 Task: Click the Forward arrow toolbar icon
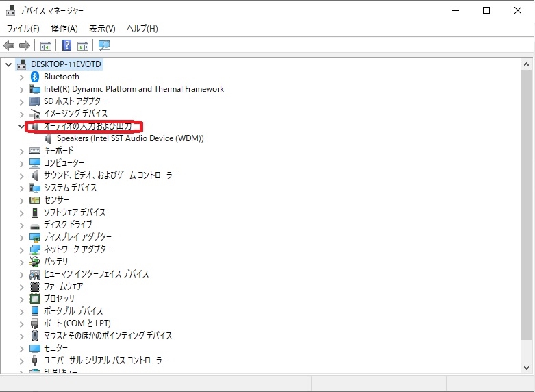click(x=25, y=45)
